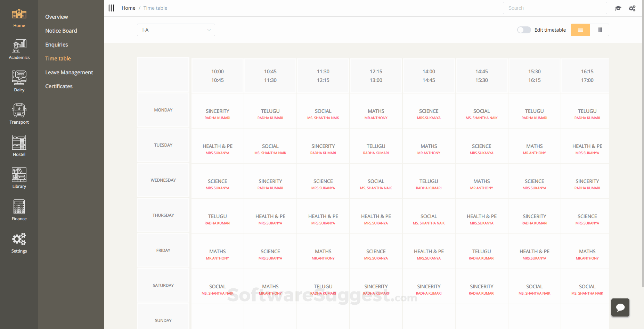Open Notice Board menu item
Viewport: 644px width, 329px height.
(61, 31)
